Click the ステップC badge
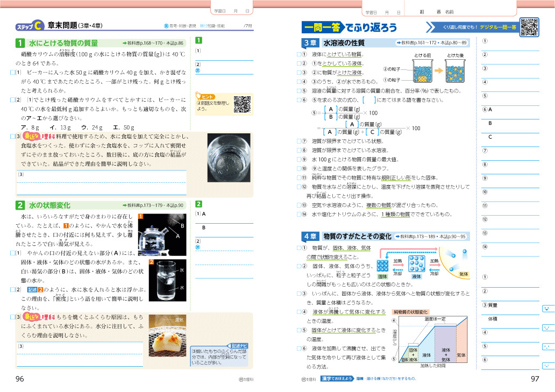Image resolution: width=555 pixels, height=392 pixels. 31,26
